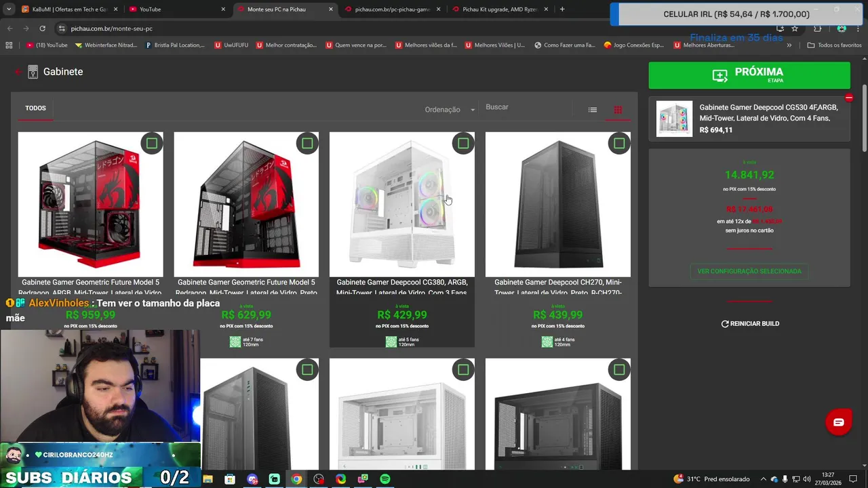This screenshot has width=868, height=488.
Task: Open the notifications center icon
Action: 853,479
